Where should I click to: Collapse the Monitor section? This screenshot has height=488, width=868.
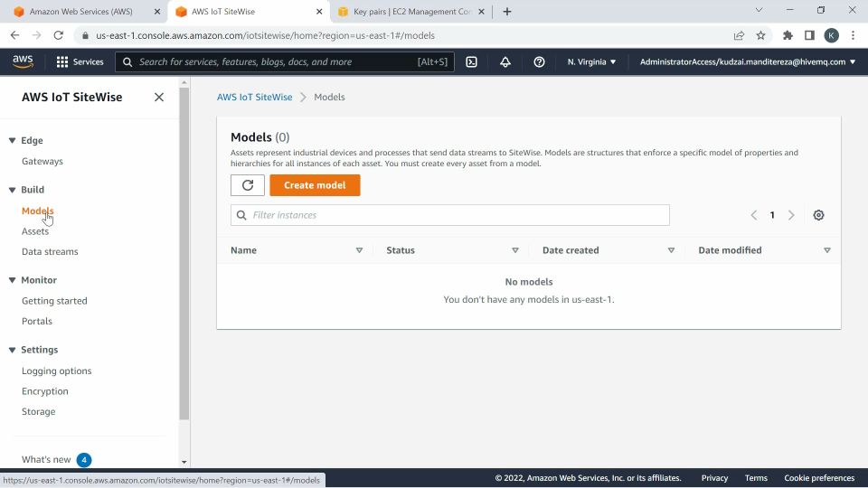12,280
